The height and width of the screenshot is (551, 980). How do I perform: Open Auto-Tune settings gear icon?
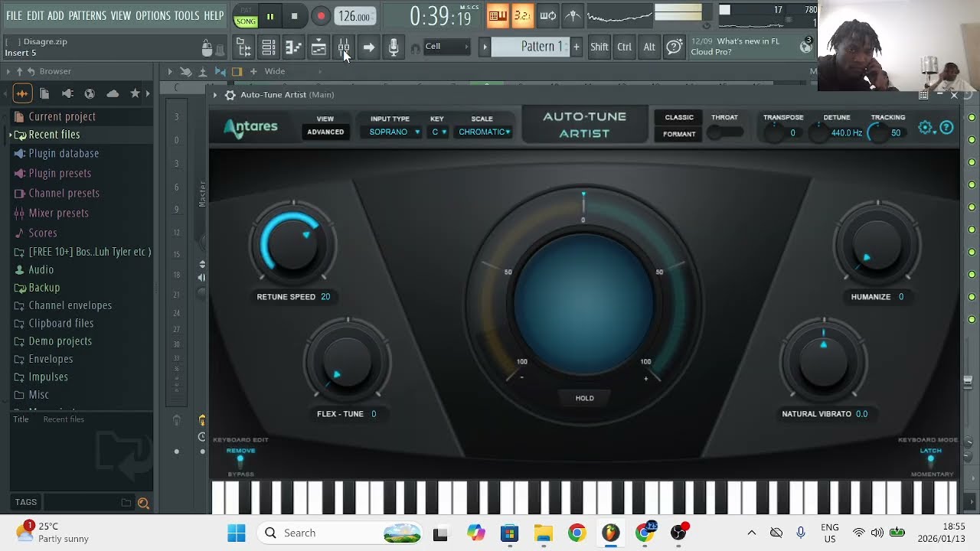(x=926, y=128)
